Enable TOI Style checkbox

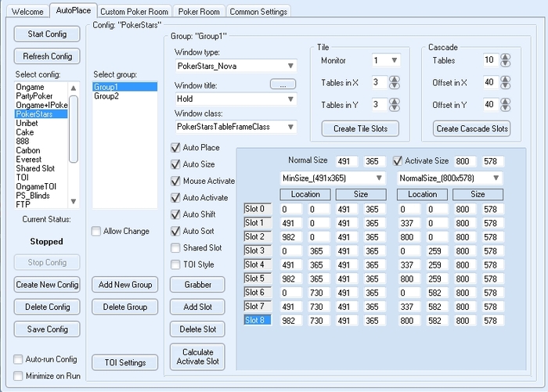175,264
